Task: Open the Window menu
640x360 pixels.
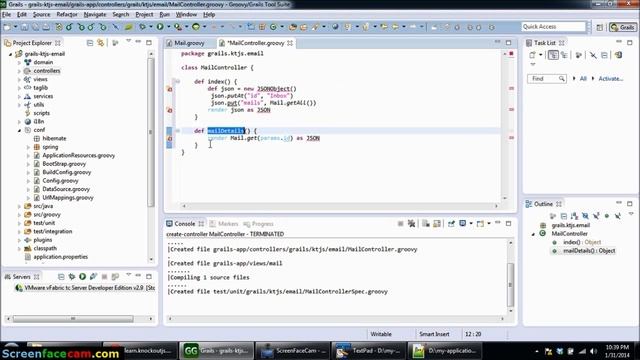Action: [186, 14]
